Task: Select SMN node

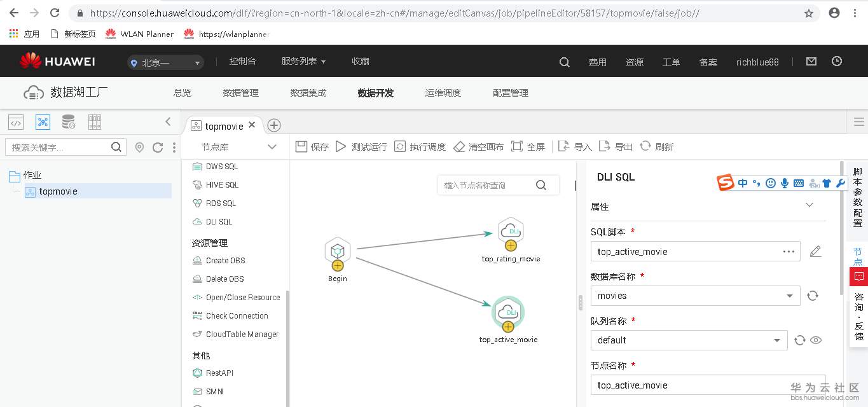Action: (208, 391)
